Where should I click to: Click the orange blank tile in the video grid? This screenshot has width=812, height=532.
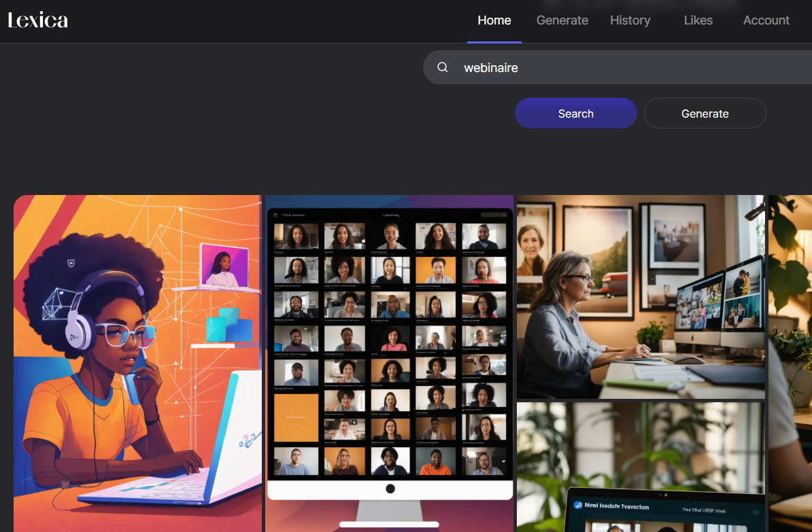tap(296, 416)
